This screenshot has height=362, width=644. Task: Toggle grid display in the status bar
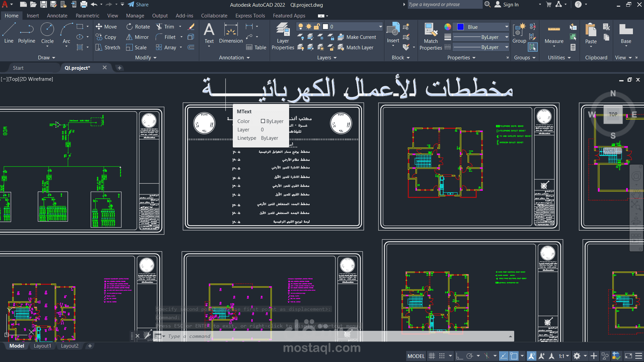click(432, 356)
